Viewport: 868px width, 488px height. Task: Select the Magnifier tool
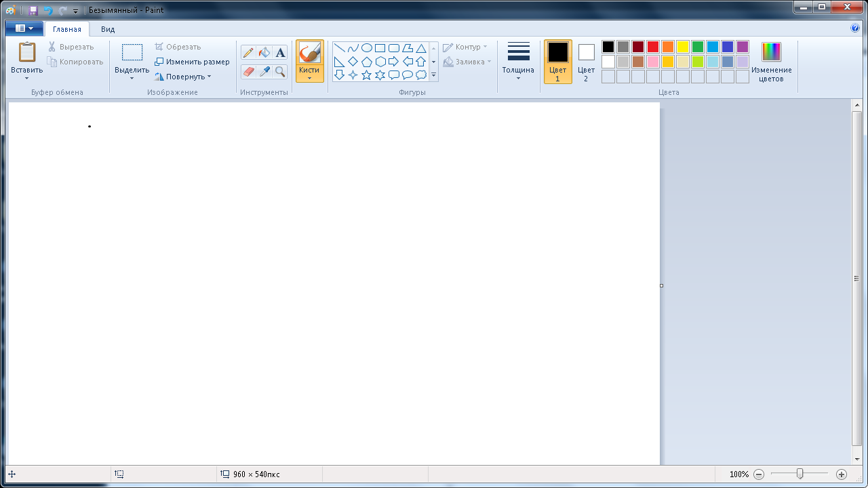280,71
